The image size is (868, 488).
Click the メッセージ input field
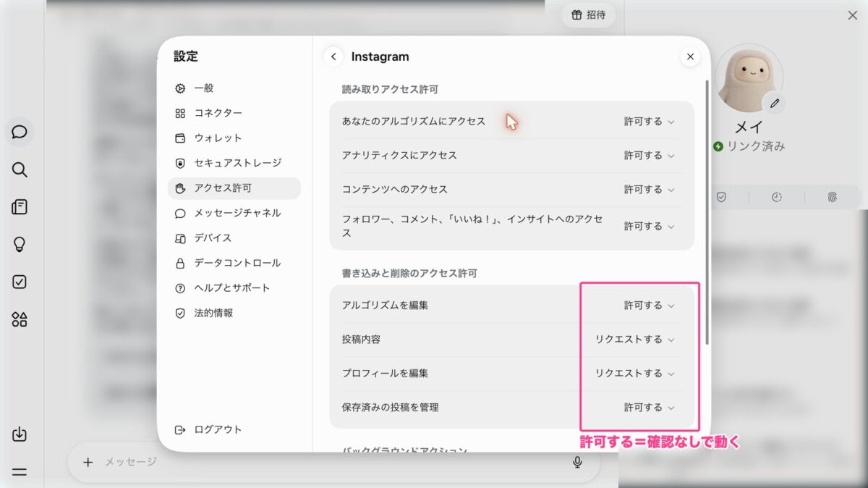pos(333,462)
